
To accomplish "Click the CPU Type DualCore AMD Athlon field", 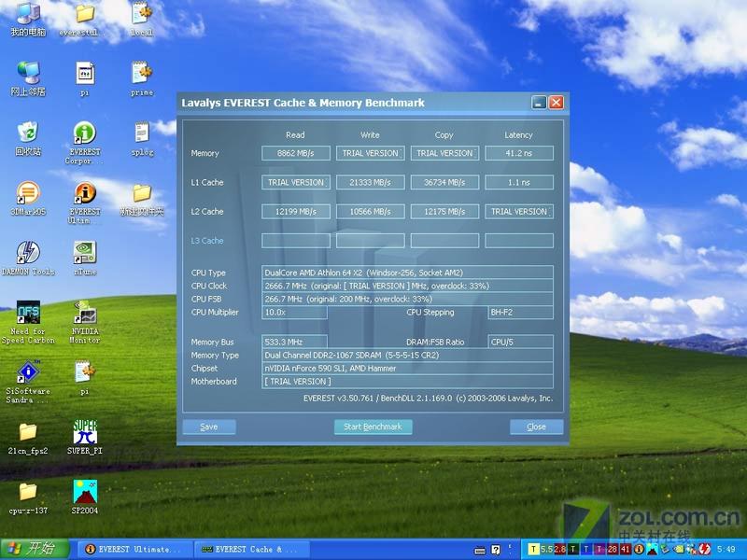I will click(407, 273).
